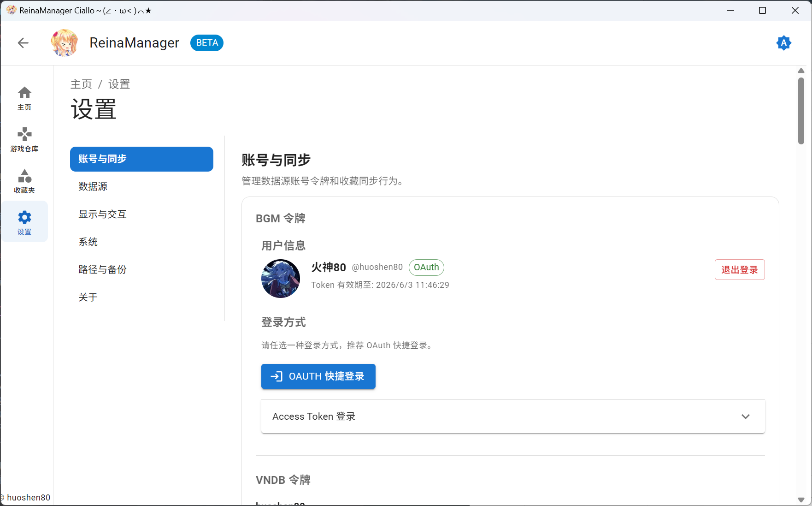Open the 游戏仓库 game library icon
Screen dimensions: 812x506
pos(24,140)
